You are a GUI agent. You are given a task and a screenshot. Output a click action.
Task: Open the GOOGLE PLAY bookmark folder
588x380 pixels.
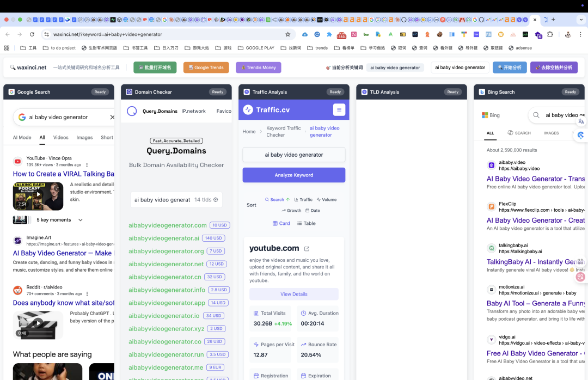[256, 48]
